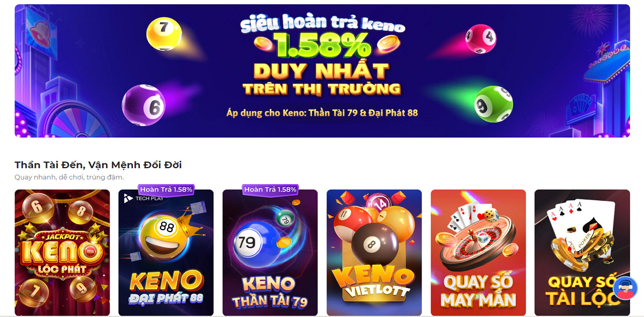Click the Hoàn Trả 1.58% badge on Thần Tài 79
The width and height of the screenshot is (644, 317).
point(270,190)
